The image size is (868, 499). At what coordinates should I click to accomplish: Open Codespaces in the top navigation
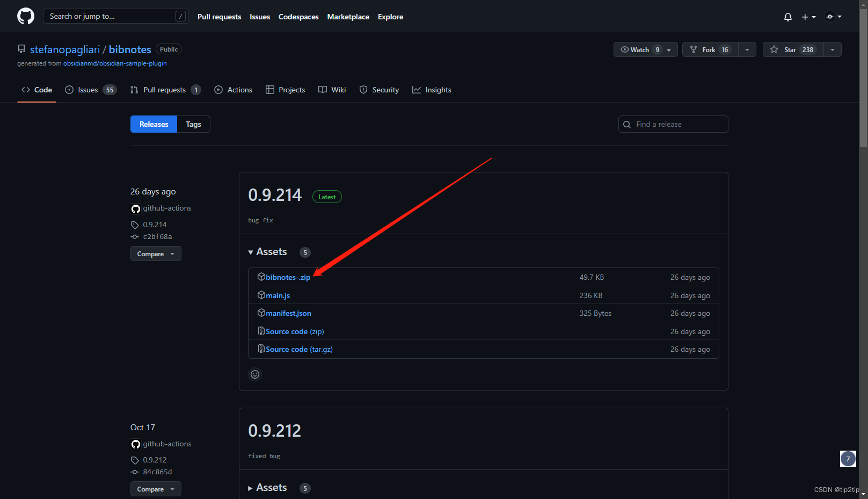pos(298,17)
